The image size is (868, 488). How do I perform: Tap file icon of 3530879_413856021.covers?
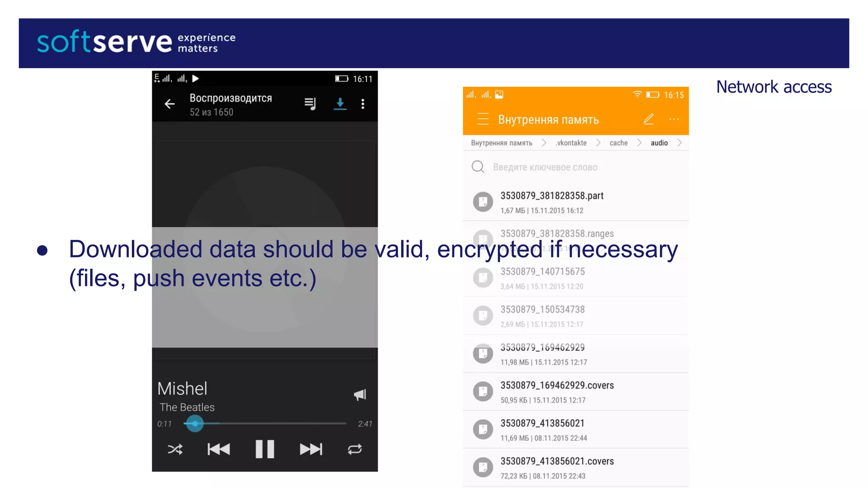[x=483, y=468]
